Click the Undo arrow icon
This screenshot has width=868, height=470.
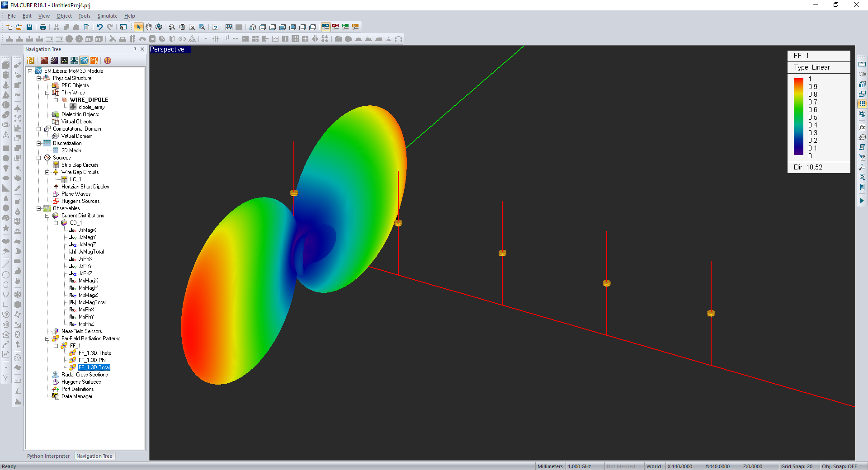pyautogui.click(x=100, y=27)
